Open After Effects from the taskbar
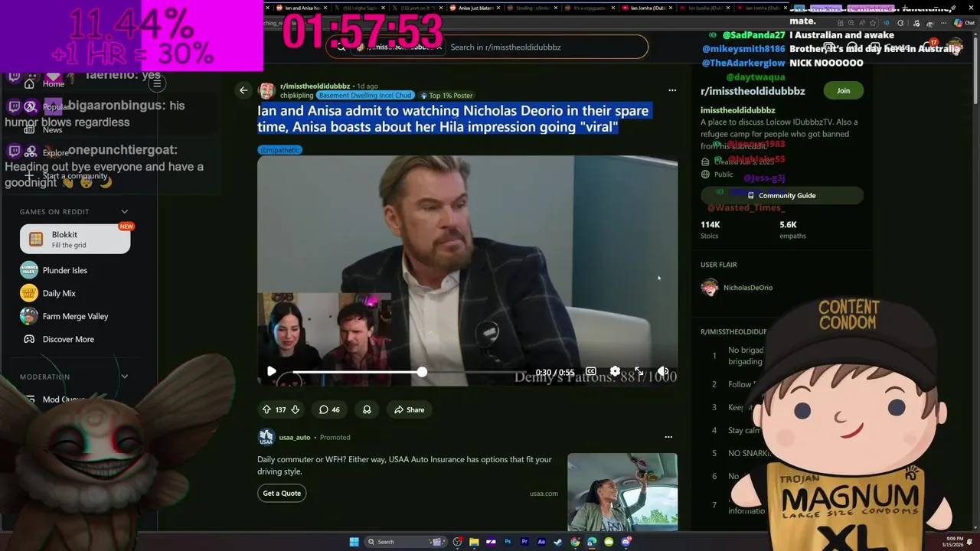Screen dimensions: 980x551 tap(541, 542)
